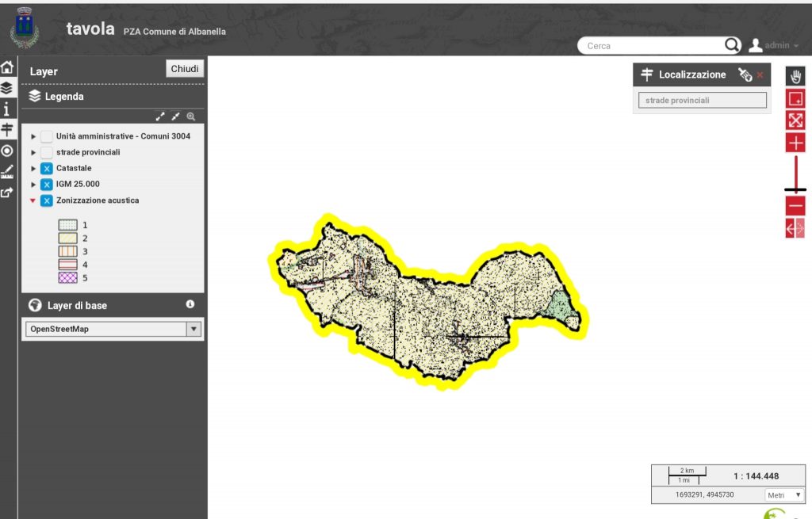
Task: Open the Metri units dropdown
Action: coord(784,495)
